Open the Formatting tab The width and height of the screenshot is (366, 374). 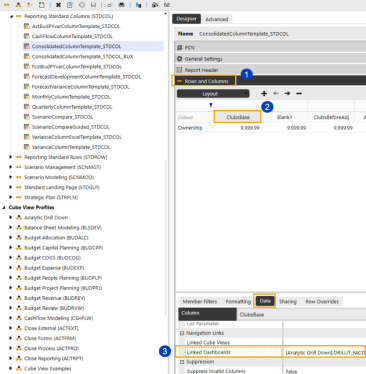click(x=238, y=301)
